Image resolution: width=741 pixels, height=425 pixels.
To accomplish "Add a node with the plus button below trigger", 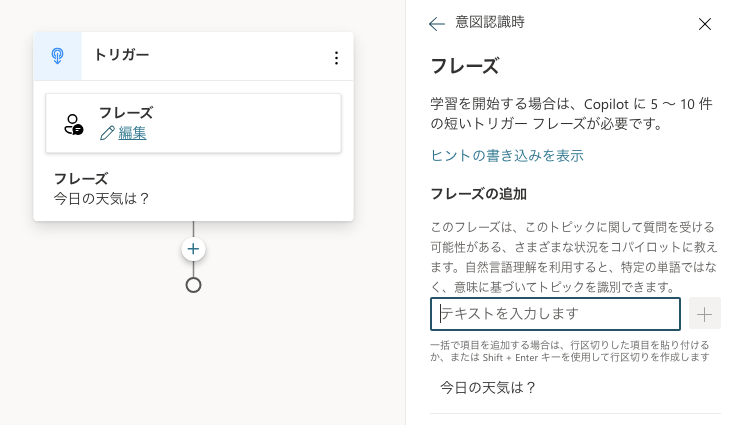I will click(193, 249).
